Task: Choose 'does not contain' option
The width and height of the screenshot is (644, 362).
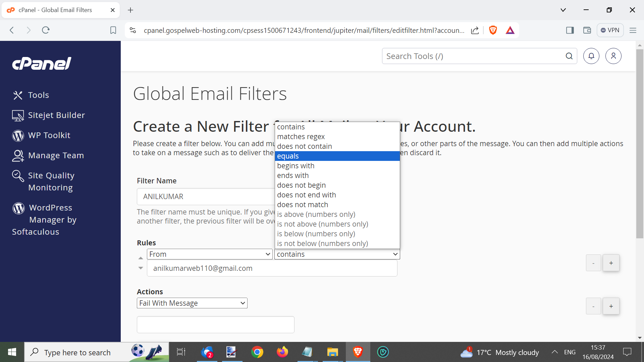Action: [304, 146]
